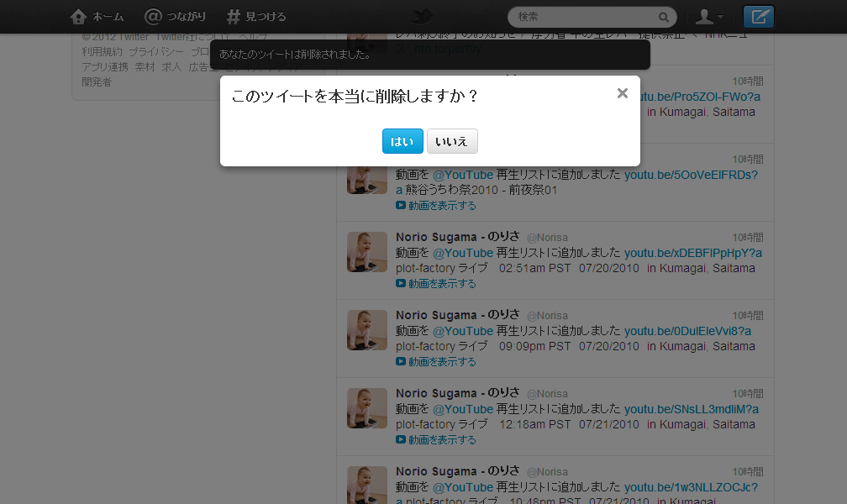Click avatar of the 12:18am PST tweet

point(366,408)
